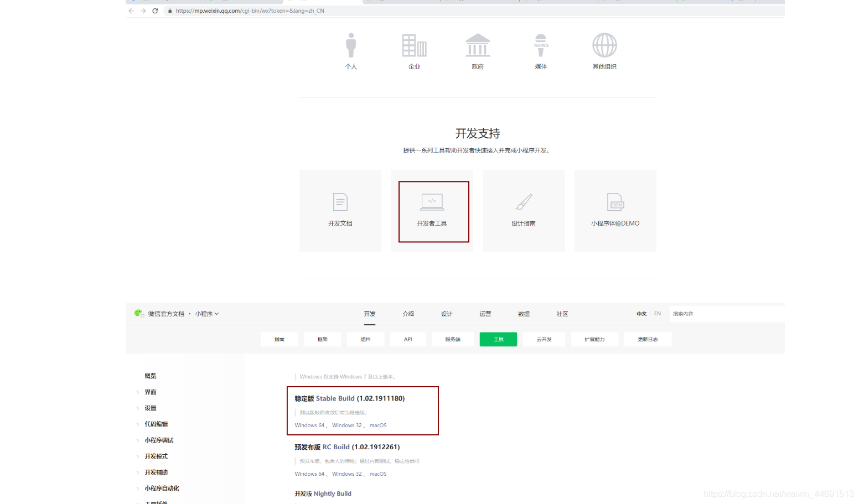The image size is (859, 504).
Task: Click the 开发版 Nightly Build heading
Action: [323, 493]
